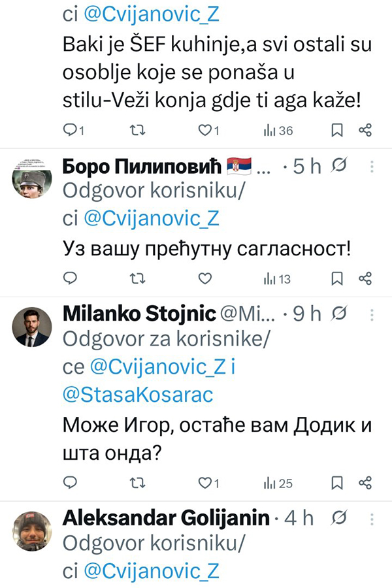
Task: Bookmark Milanko Stojnic's tweet
Action: [337, 483]
